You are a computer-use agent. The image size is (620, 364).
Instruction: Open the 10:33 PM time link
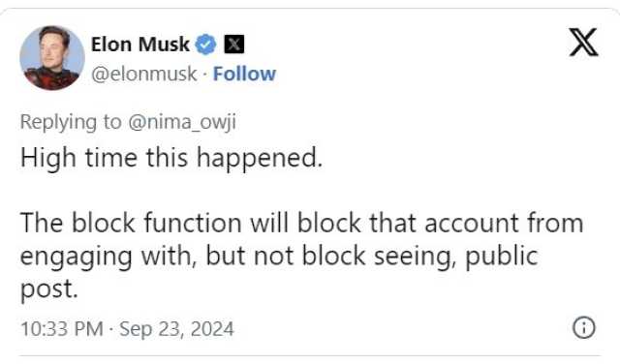(62, 329)
